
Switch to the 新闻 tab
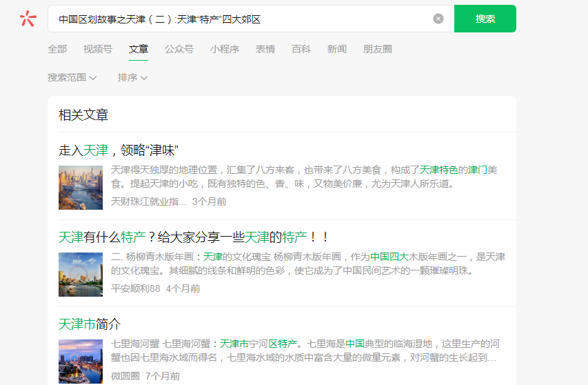pyautogui.click(x=337, y=49)
